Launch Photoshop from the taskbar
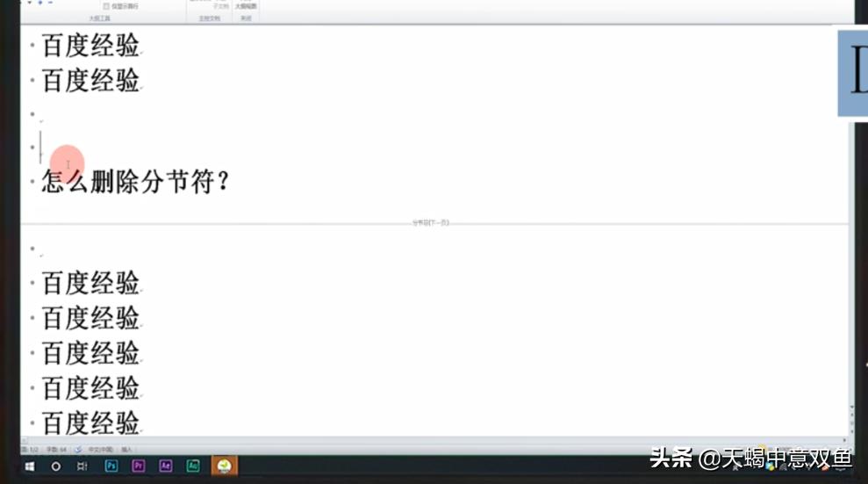 point(111,466)
